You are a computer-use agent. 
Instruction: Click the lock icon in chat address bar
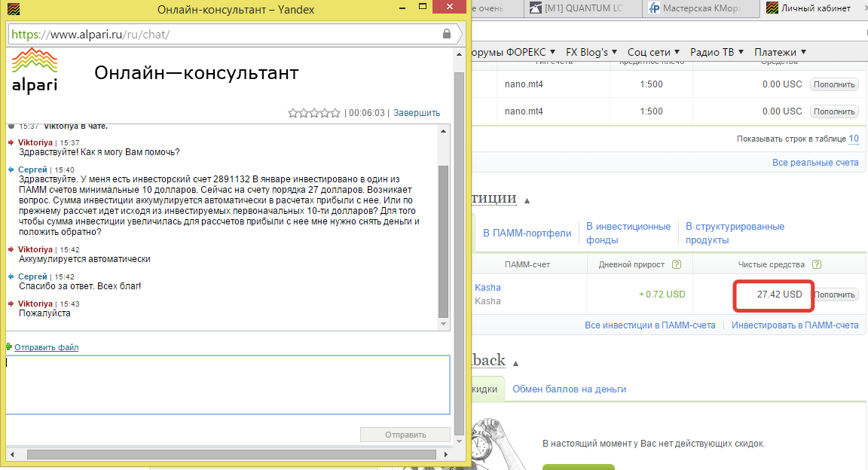click(x=447, y=34)
